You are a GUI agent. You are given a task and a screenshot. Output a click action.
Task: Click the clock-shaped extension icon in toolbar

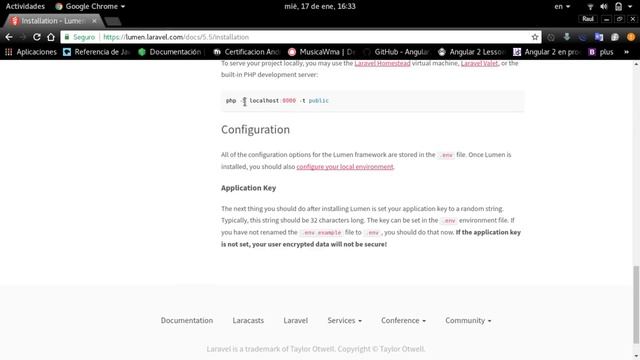pos(551,37)
